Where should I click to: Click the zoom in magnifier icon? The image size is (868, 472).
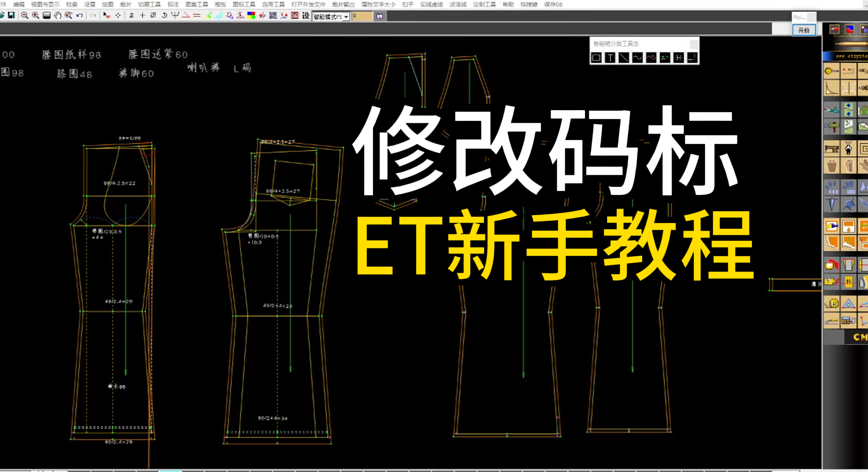pos(35,15)
